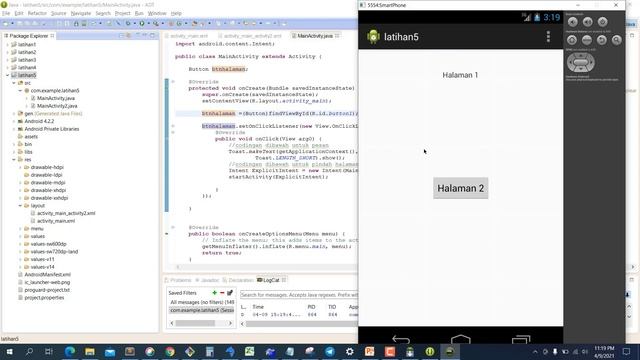
Task: Open Telegram from taskbar
Action: (x=330, y=351)
